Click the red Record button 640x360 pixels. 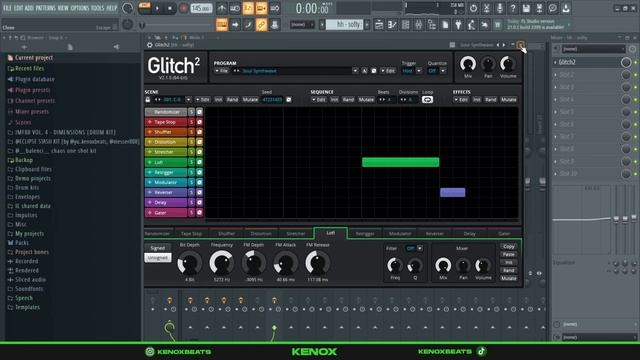tap(184, 8)
